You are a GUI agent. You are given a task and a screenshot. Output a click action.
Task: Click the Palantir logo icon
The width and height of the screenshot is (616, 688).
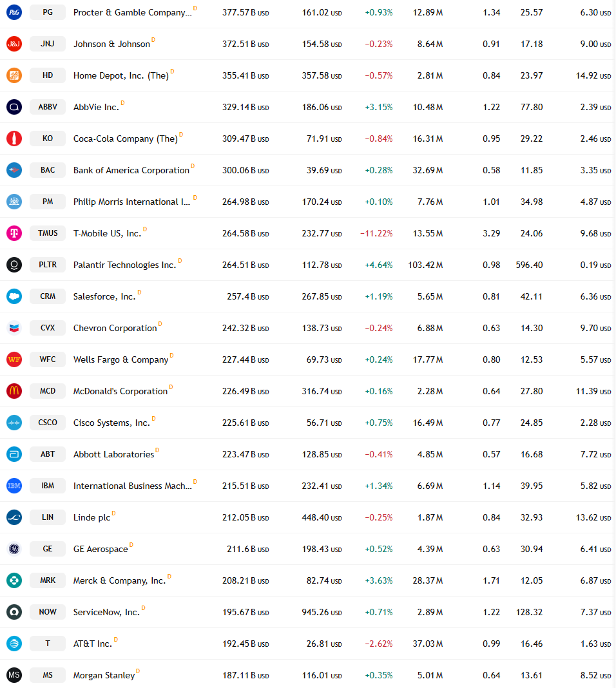pos(14,265)
